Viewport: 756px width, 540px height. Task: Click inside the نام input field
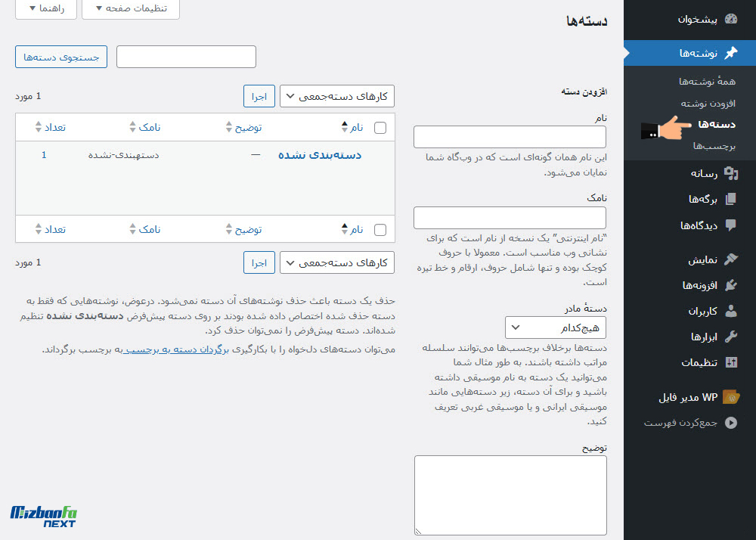(510, 136)
